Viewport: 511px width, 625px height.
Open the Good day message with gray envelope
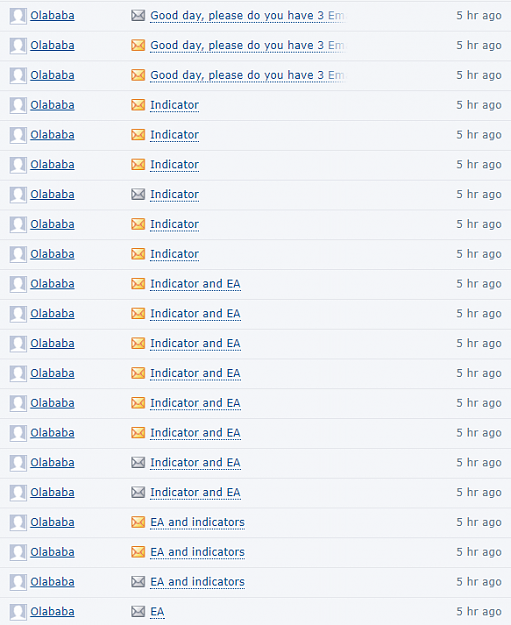pyautogui.click(x=248, y=16)
